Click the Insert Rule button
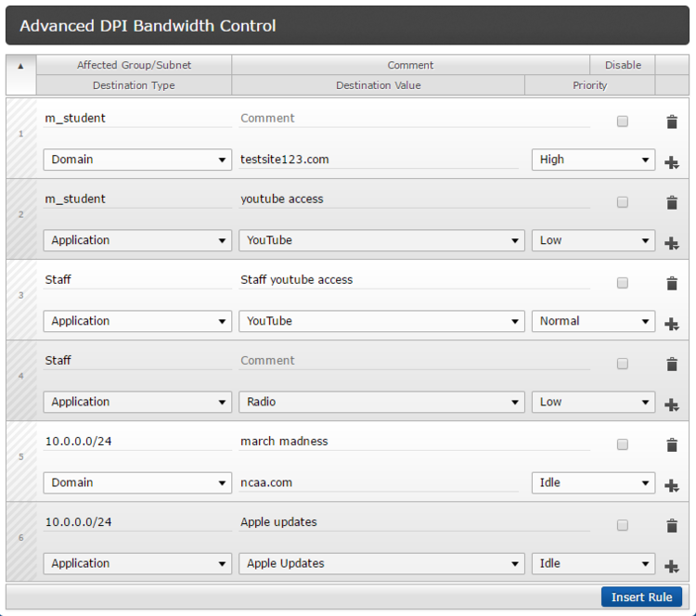This screenshot has height=616, width=696. 641,597
